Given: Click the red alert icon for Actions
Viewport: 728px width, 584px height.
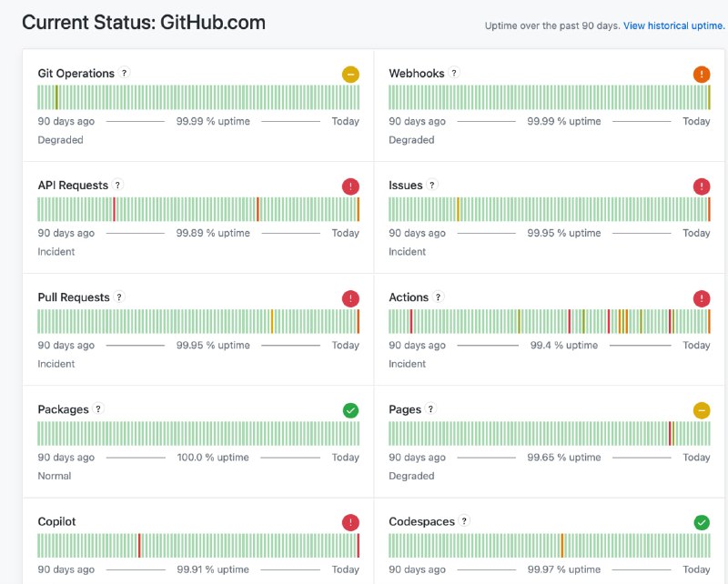Looking at the screenshot, I should pos(702,298).
